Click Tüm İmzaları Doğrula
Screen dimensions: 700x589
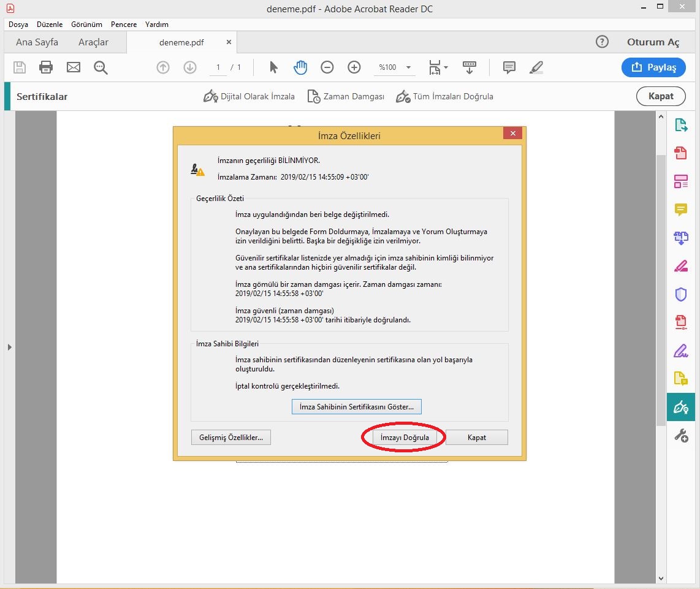[x=444, y=96]
